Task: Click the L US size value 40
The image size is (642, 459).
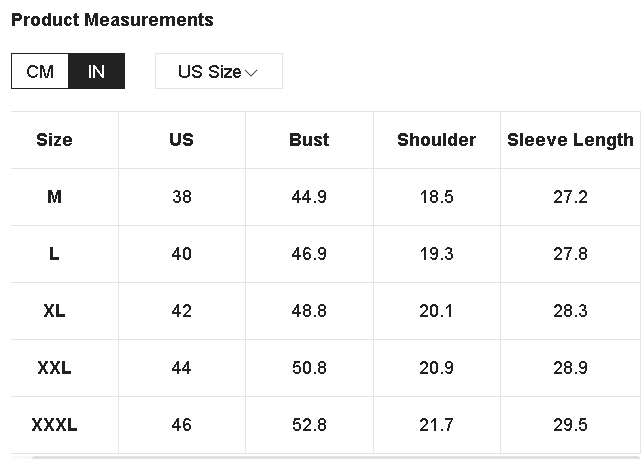Action: point(181,254)
